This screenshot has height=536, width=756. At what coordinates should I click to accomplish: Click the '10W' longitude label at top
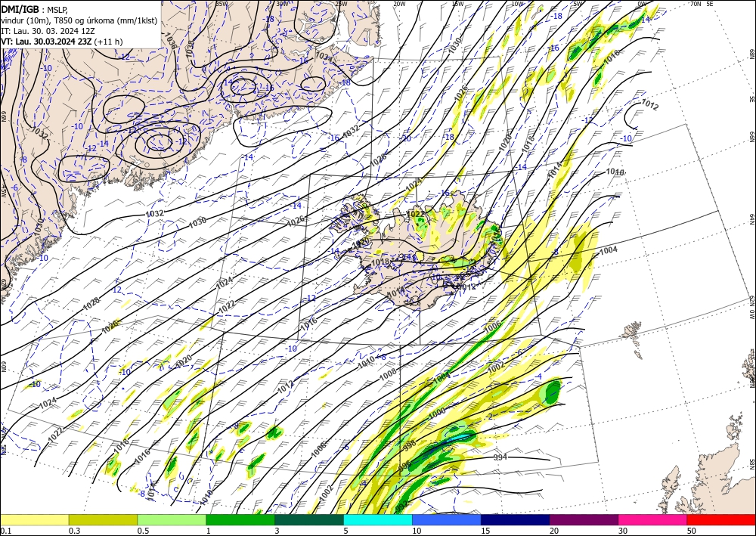click(518, 4)
